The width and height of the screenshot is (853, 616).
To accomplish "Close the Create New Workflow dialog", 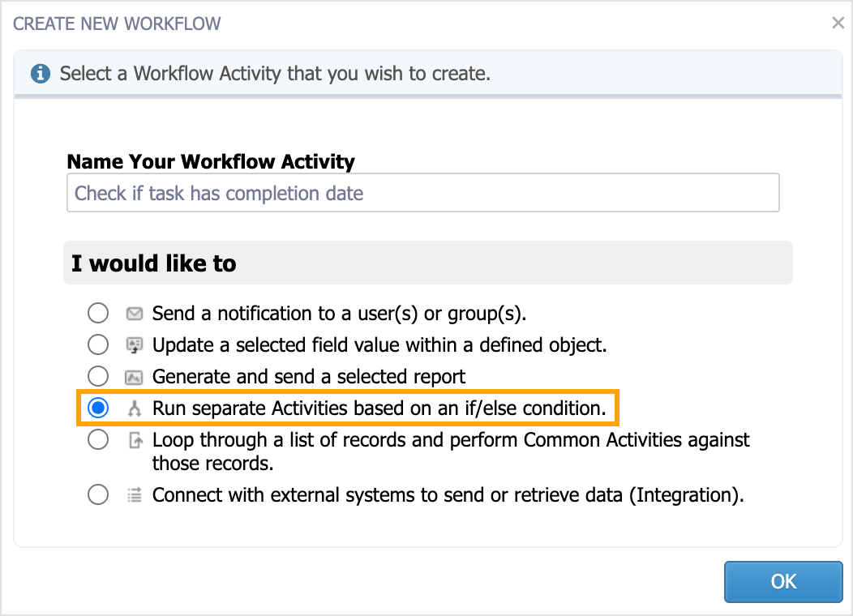I will click(838, 23).
